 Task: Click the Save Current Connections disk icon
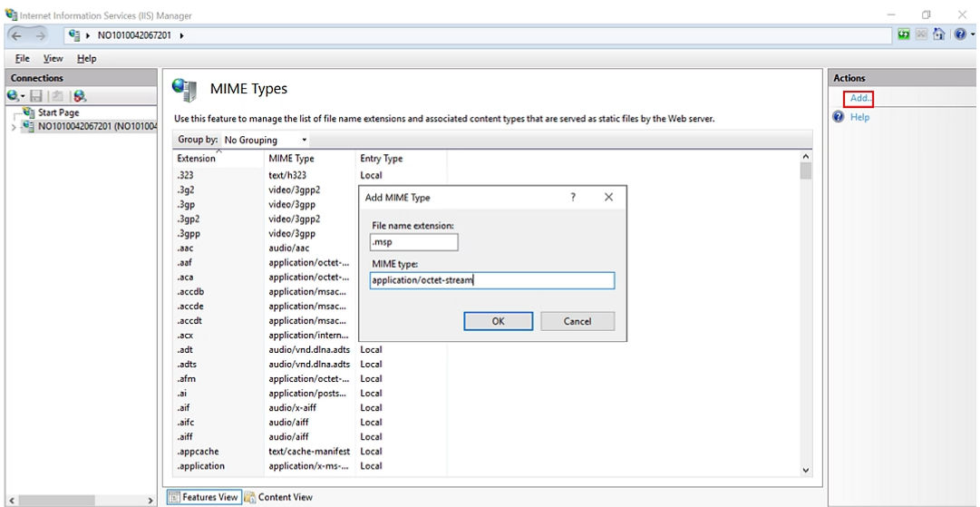[x=36, y=96]
